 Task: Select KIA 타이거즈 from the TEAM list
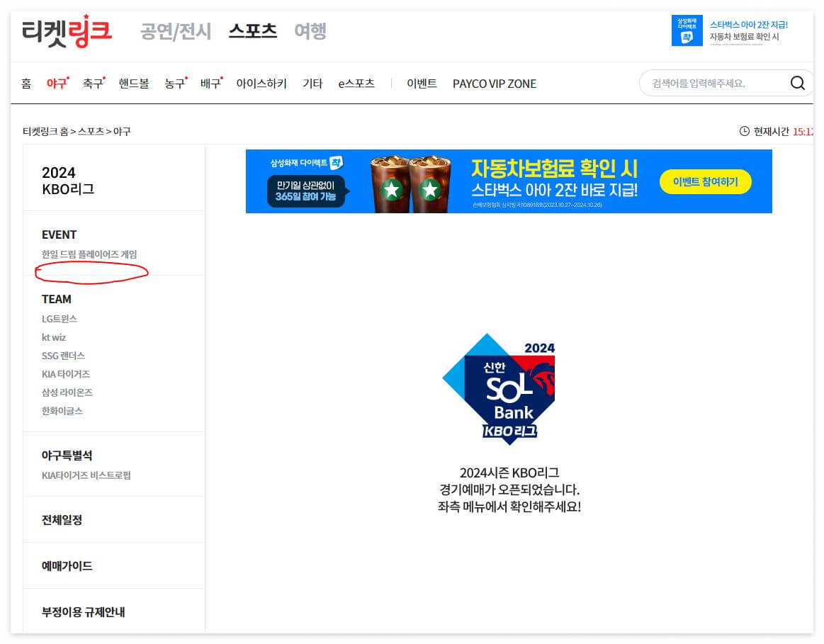66,373
